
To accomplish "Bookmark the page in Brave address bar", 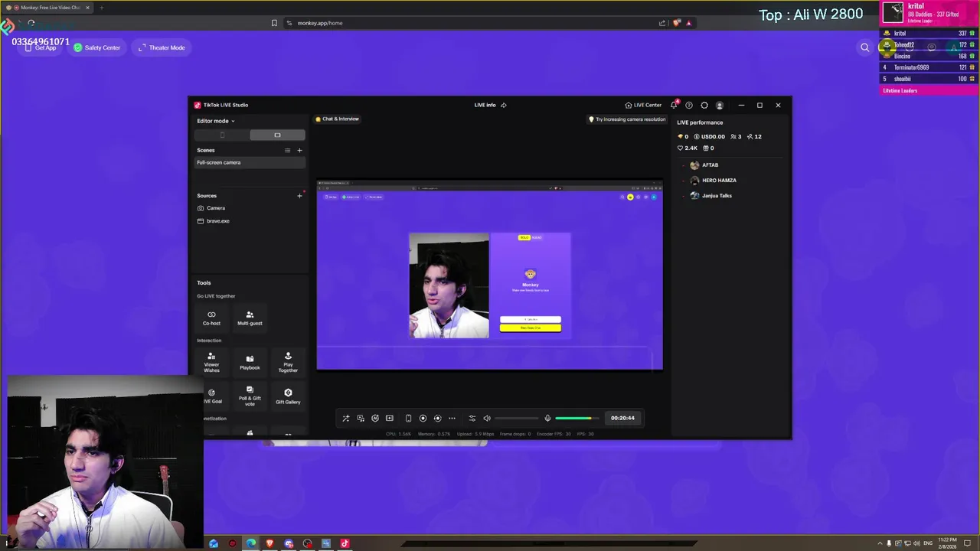I will tap(274, 23).
